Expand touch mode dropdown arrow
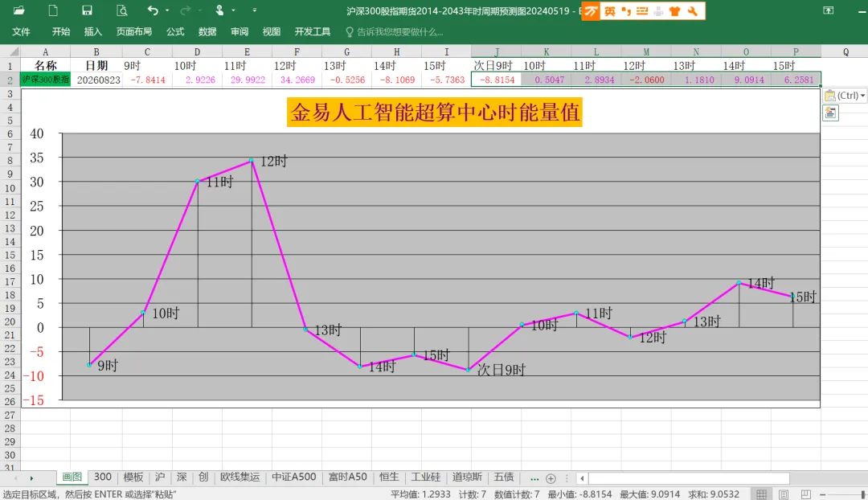Image resolution: width=868 pixels, height=500 pixels. [x=234, y=10]
